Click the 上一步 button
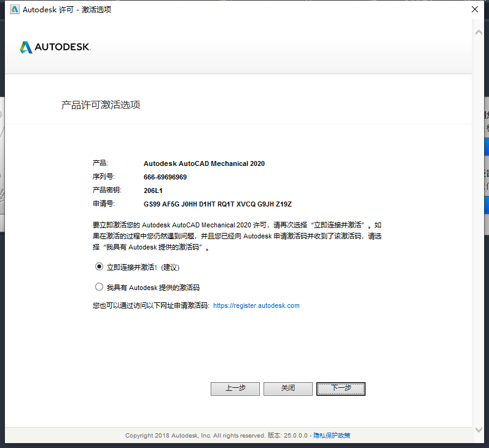Viewport: 489px width, 448px height. click(x=235, y=389)
